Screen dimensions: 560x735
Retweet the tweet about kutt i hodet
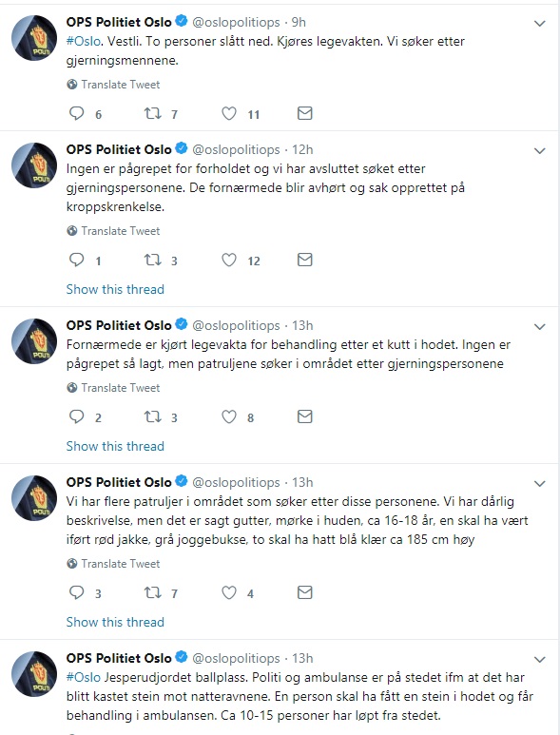click(153, 416)
